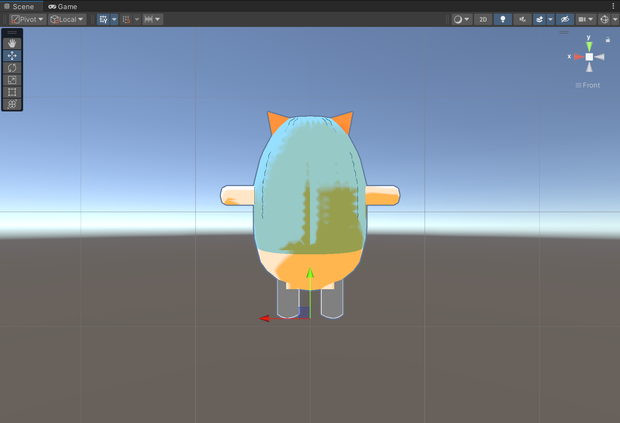Toggle the grid visibility button
Viewport: 620px width, 423px height.
pos(103,19)
